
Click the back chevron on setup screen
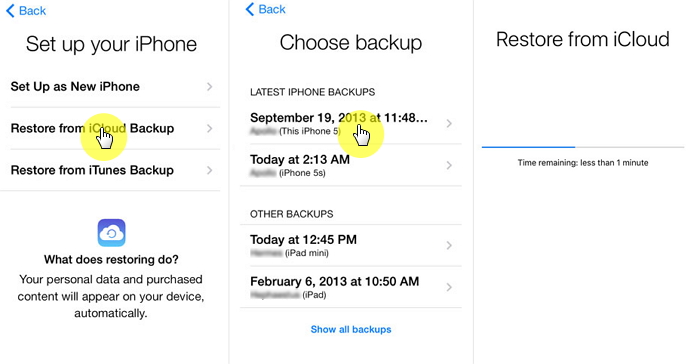tap(10, 11)
